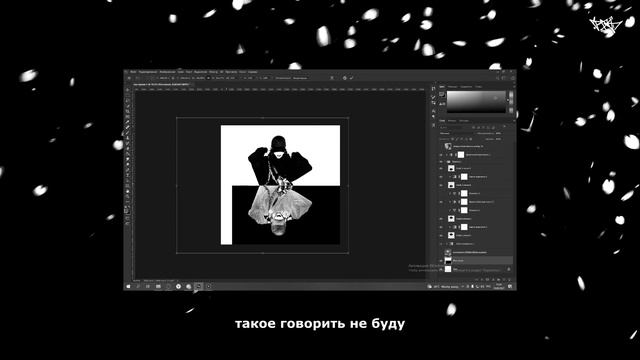
Task: Select the background layer thumbnail
Action: click(x=448, y=269)
